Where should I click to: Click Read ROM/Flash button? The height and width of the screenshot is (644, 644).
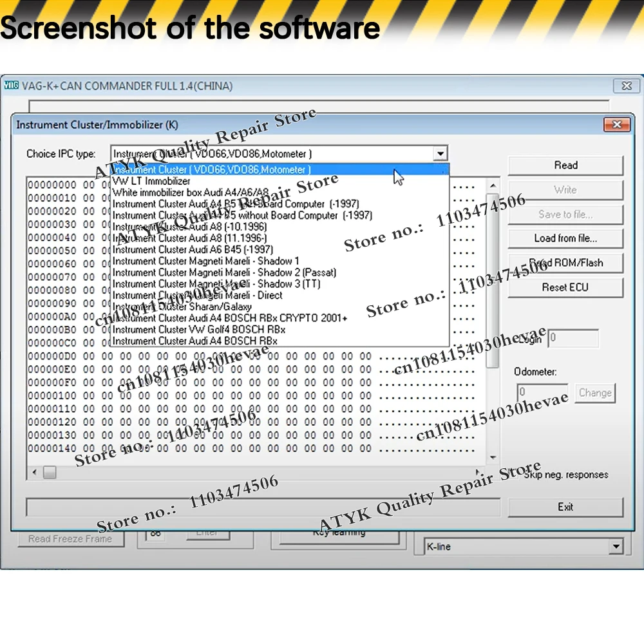tap(565, 263)
